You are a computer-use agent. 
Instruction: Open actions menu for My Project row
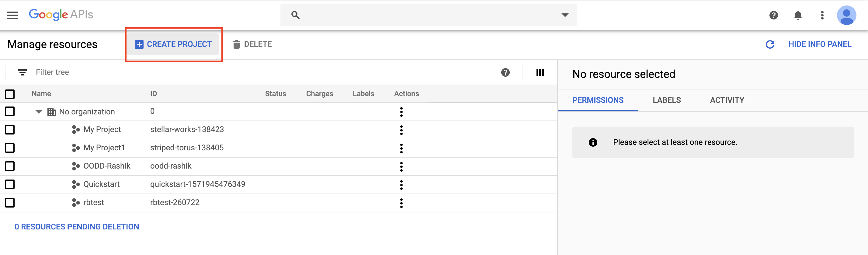[x=401, y=130]
